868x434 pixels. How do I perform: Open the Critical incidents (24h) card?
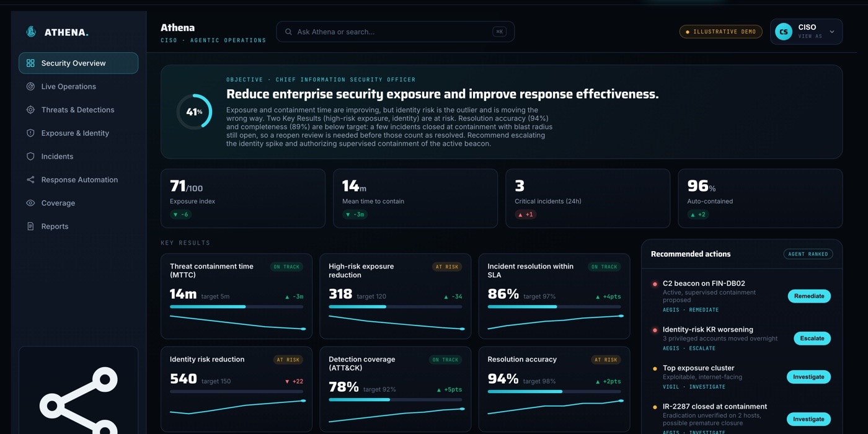click(588, 198)
